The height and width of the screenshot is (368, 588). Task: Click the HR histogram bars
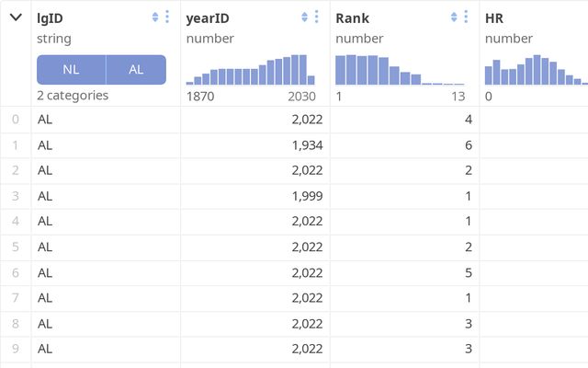click(535, 70)
